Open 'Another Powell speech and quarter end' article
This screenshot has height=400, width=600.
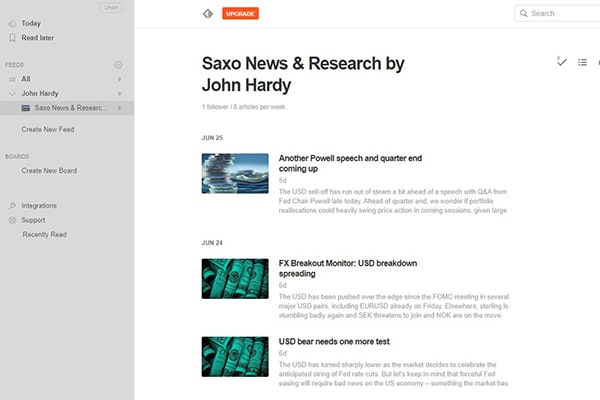pyautogui.click(x=350, y=163)
